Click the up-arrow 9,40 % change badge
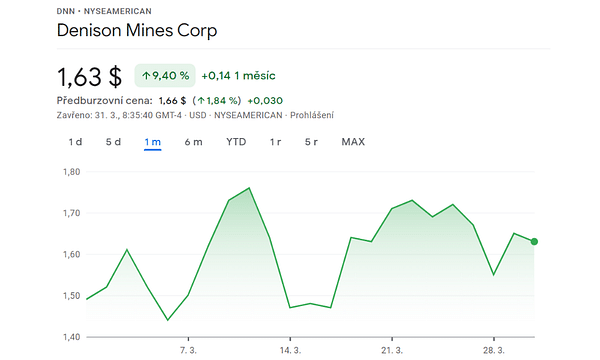The image size is (600, 360). [165, 76]
